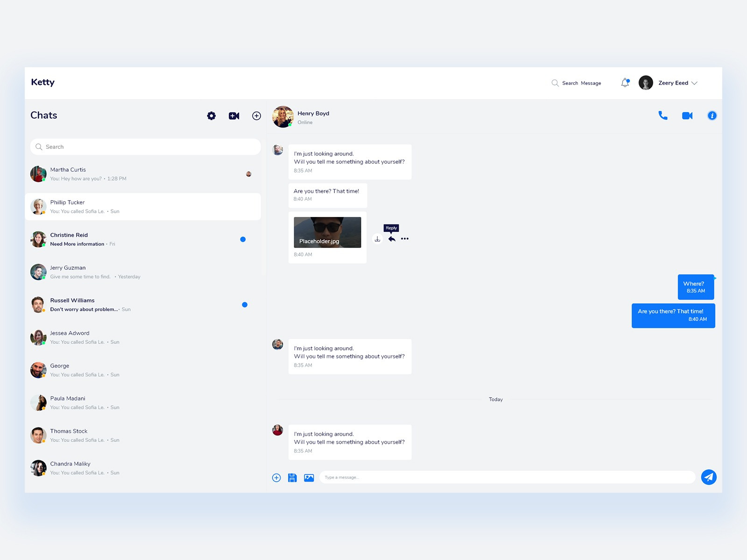Click the Type a message field
This screenshot has width=747, height=560.
point(507,477)
